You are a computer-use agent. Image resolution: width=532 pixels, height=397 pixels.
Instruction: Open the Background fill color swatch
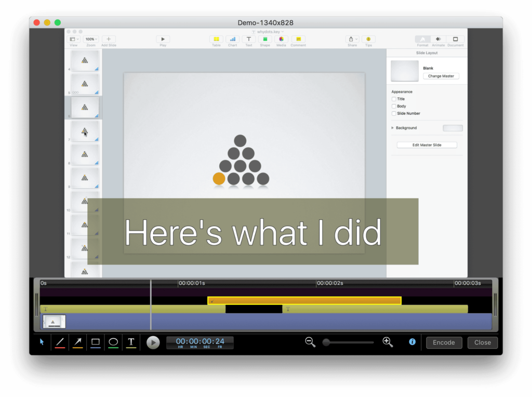[453, 127]
